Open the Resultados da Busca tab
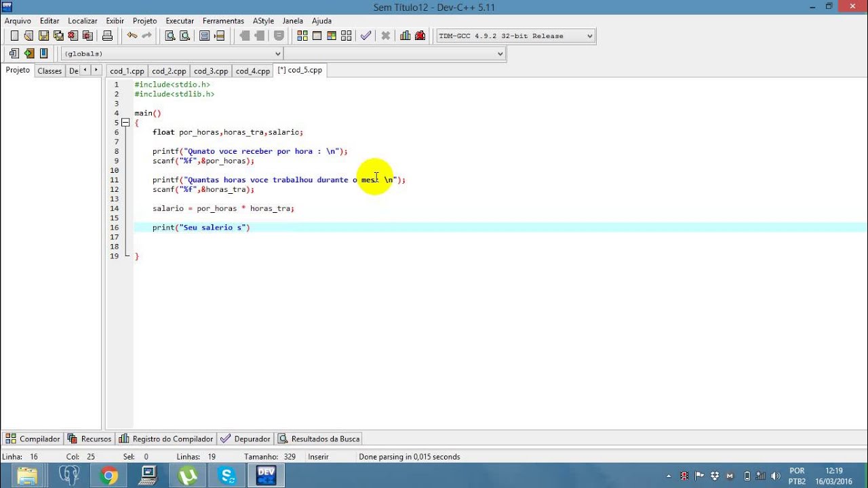 point(319,439)
